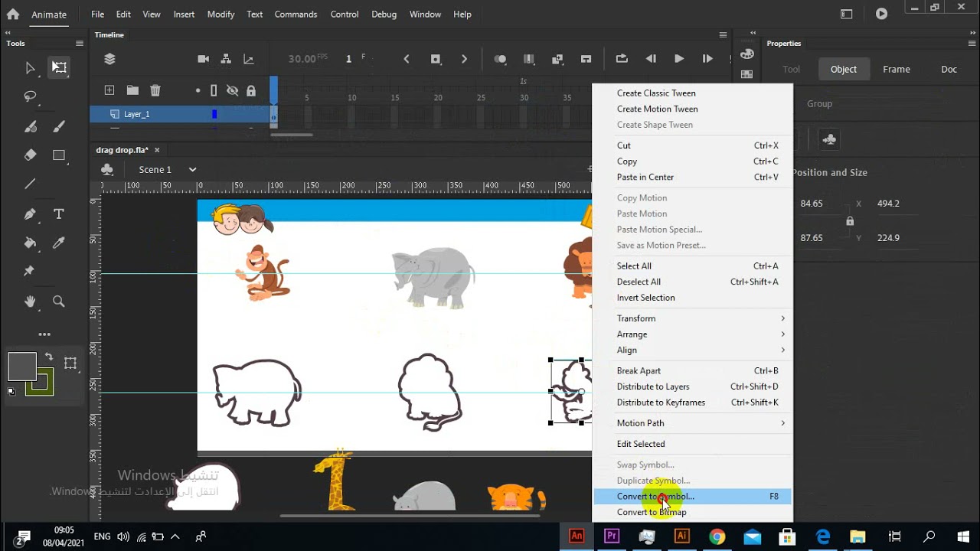Toggle highlight layers dot column
Screen dimensions: 980x551
click(x=198, y=90)
